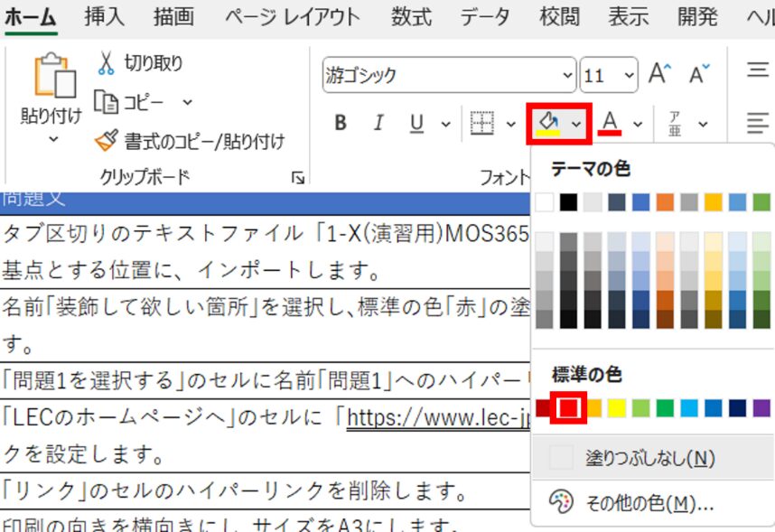Pick the green theme color swatch
775x532 pixels.
(x=761, y=202)
